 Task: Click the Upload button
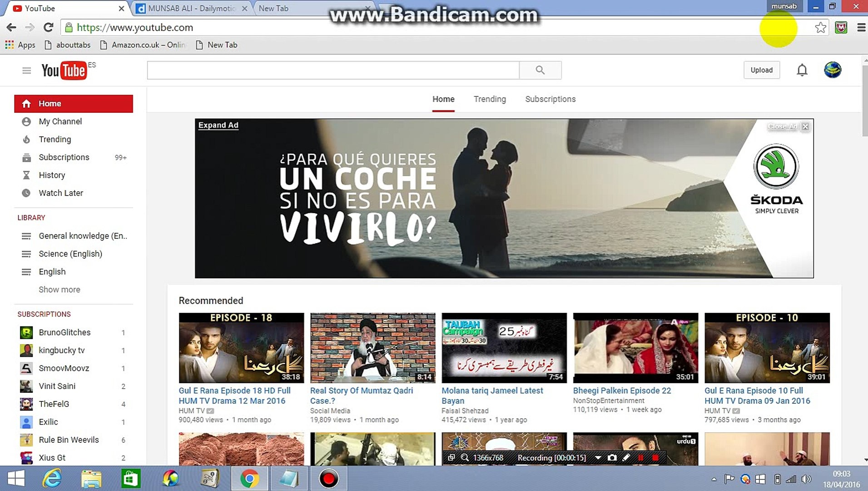[x=761, y=70]
